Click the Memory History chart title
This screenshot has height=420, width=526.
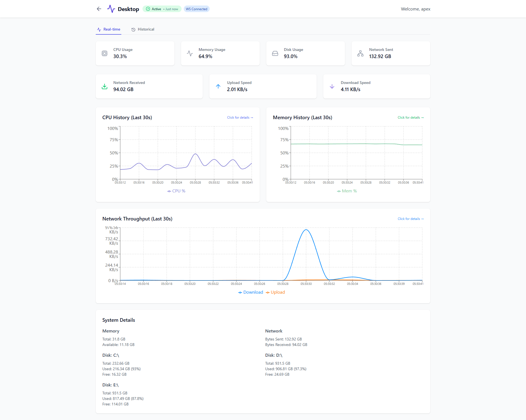[302, 118]
